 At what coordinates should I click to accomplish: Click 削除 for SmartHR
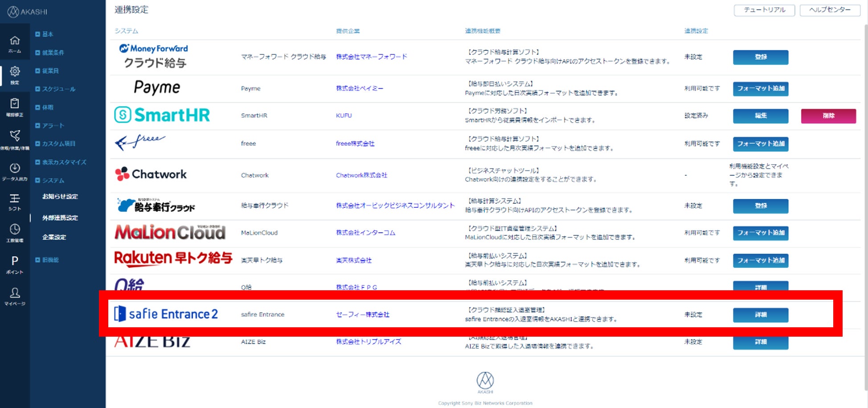coord(828,116)
